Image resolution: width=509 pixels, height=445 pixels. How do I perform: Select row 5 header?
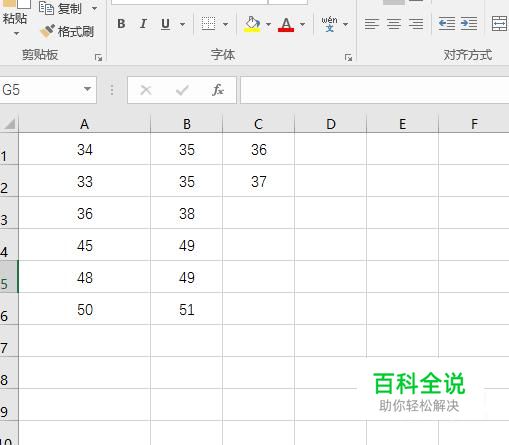click(x=9, y=277)
